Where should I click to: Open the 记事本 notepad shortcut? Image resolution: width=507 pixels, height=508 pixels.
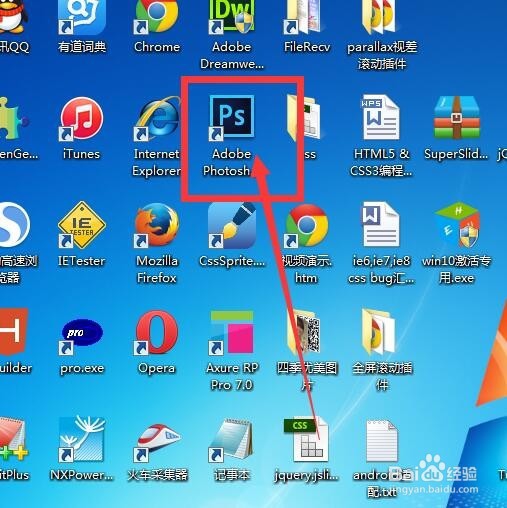pyautogui.click(x=232, y=440)
